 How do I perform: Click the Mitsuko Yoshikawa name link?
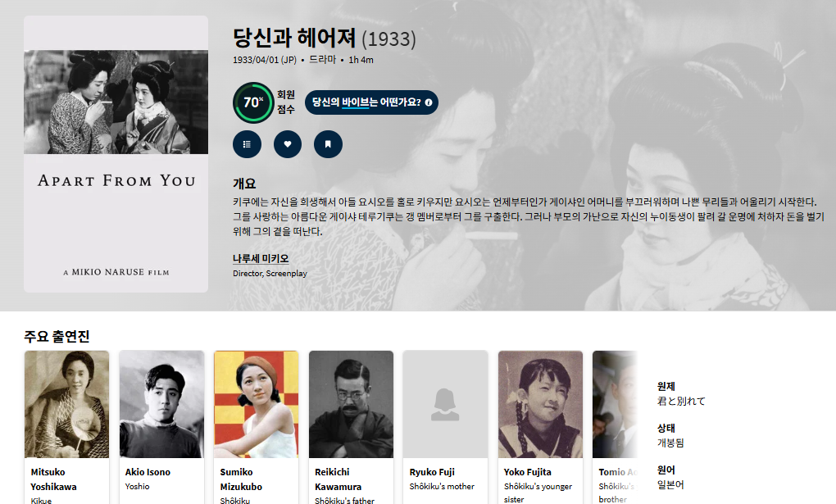coord(53,479)
